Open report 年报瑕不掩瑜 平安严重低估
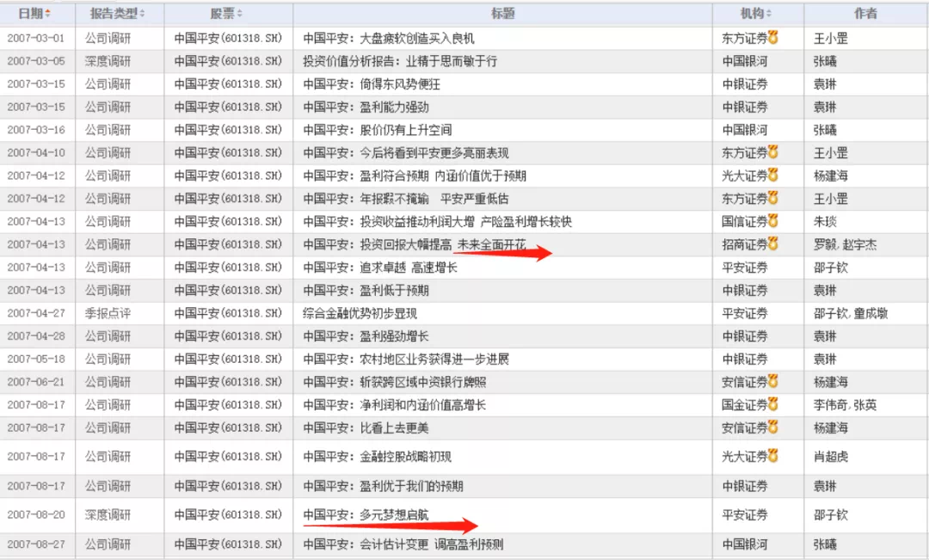This screenshot has height=560, width=929. click(434, 199)
